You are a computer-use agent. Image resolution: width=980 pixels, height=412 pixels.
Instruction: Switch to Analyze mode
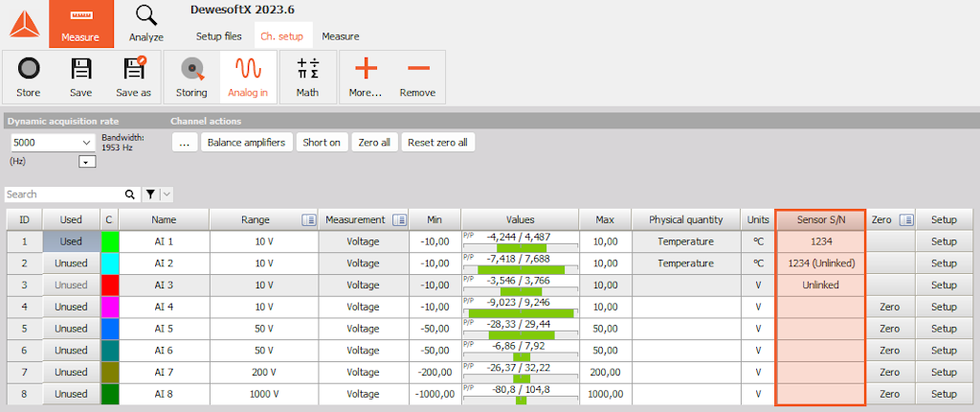[146, 24]
